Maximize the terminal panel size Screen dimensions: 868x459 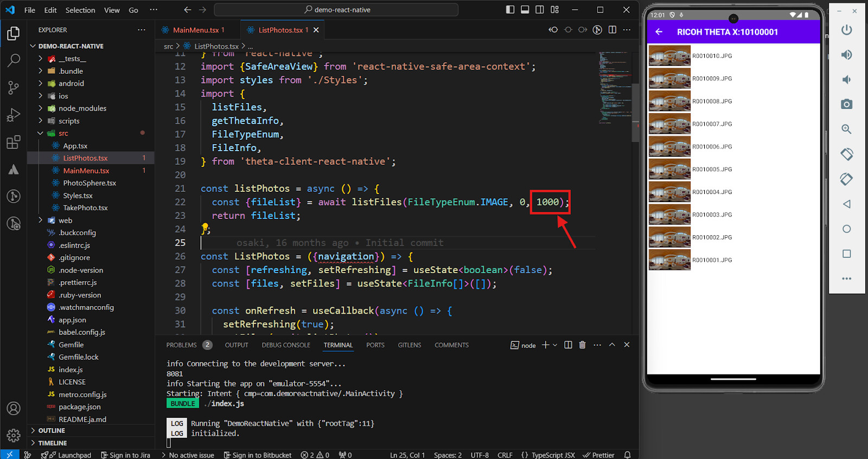pyautogui.click(x=612, y=345)
